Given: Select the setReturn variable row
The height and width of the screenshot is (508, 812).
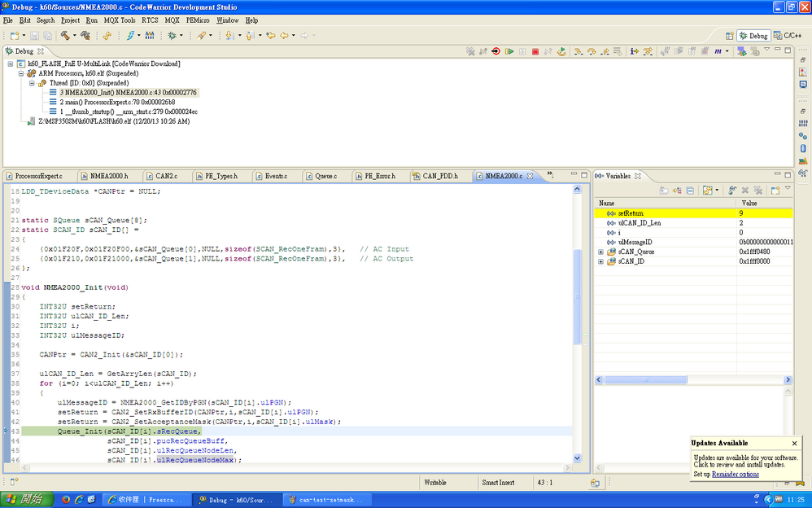Looking at the screenshot, I should (x=693, y=213).
